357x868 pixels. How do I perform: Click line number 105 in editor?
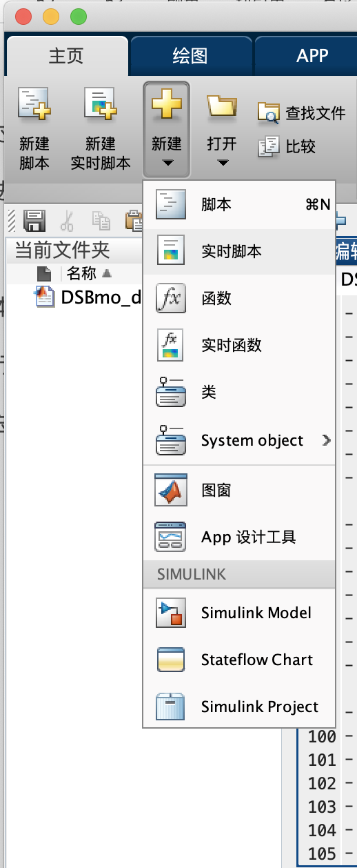tap(322, 854)
